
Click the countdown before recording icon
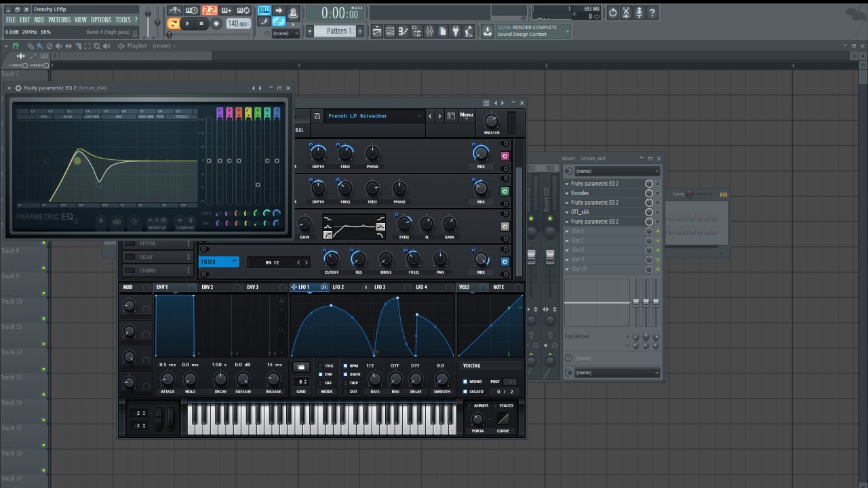click(x=209, y=10)
